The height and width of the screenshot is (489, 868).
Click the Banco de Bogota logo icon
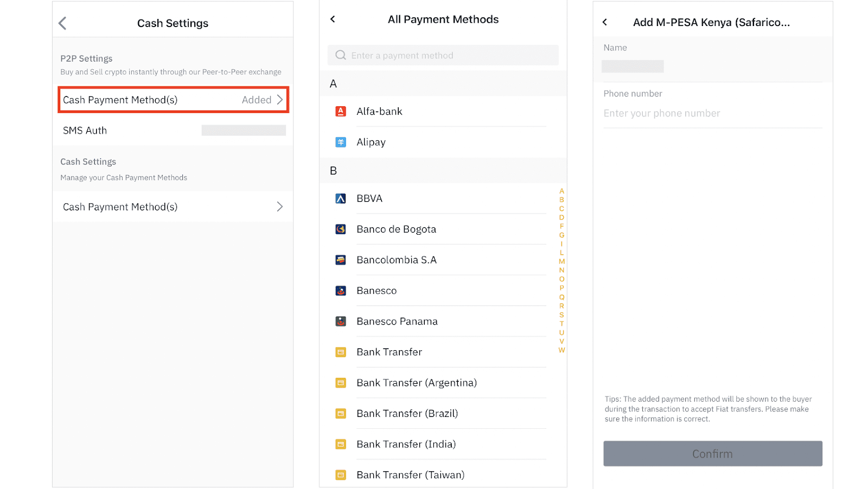pos(341,229)
